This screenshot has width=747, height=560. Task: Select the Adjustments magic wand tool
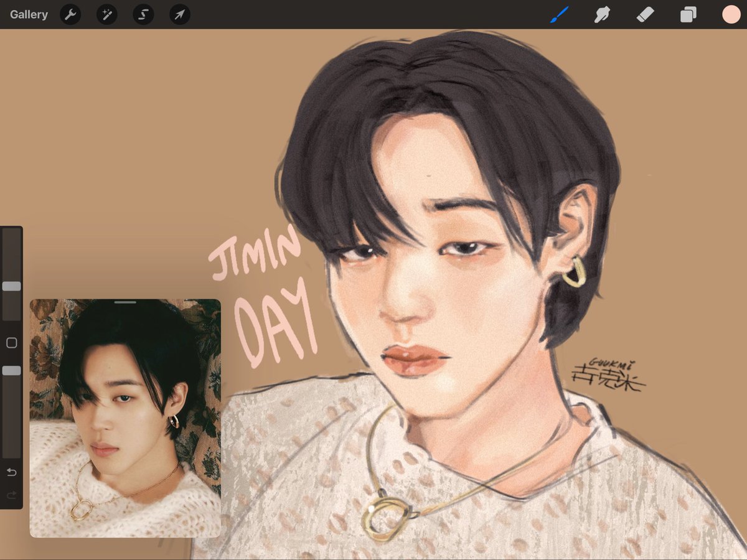click(x=106, y=14)
